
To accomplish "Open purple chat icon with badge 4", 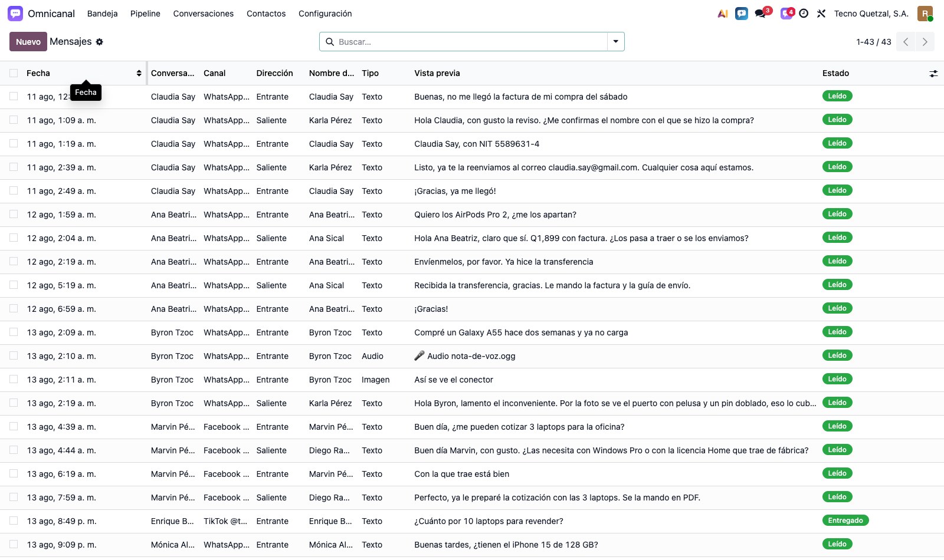I will click(x=786, y=14).
